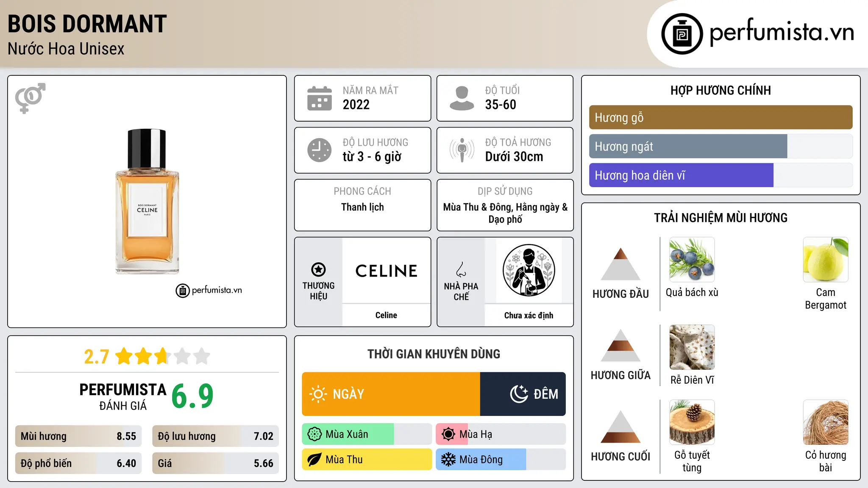
Task: Click the launch year value 2022
Action: (356, 105)
